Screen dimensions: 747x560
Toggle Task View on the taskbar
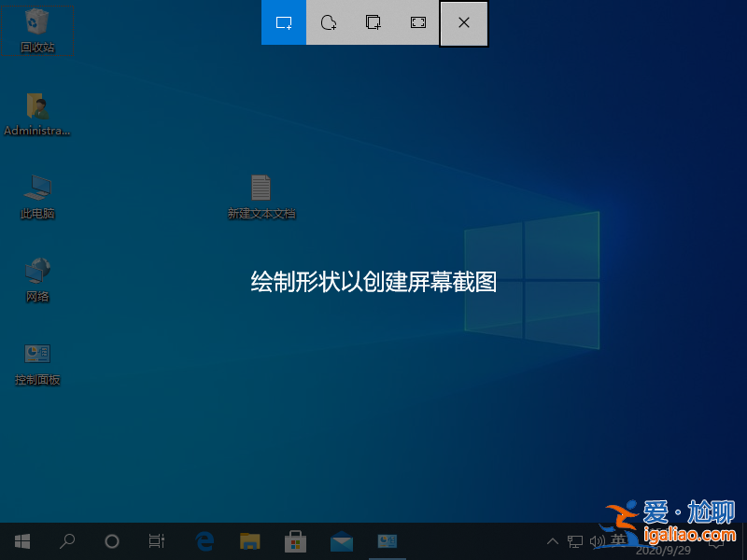pyautogui.click(x=156, y=540)
